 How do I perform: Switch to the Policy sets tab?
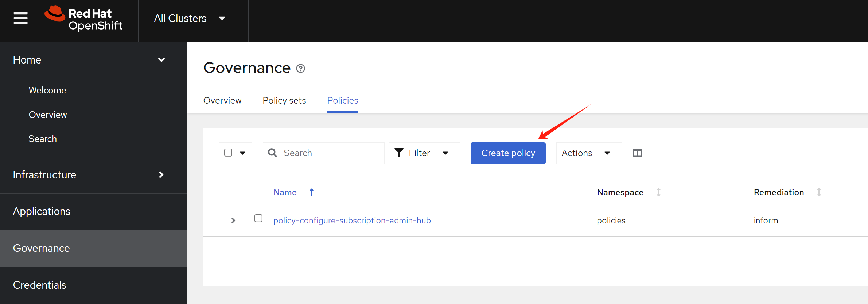[x=284, y=100]
